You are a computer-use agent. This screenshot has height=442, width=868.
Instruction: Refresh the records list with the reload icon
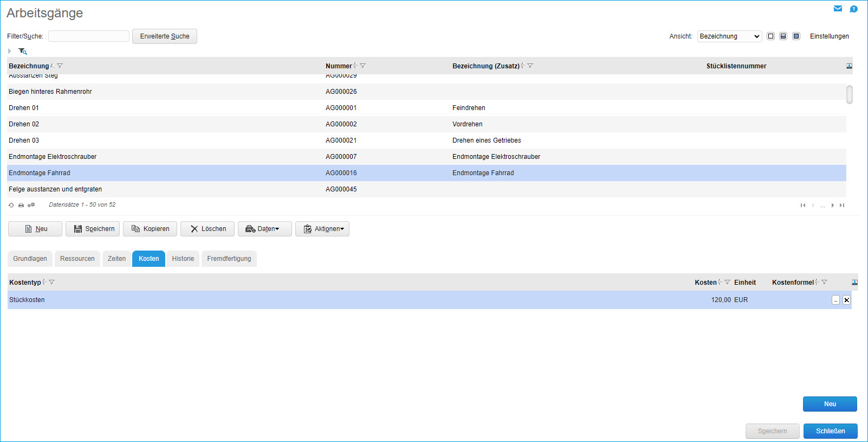[x=11, y=205]
